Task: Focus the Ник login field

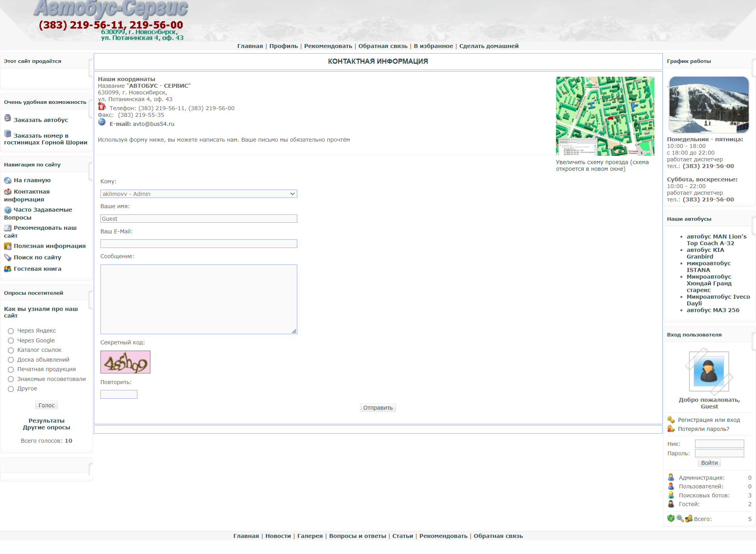Action: 719,444
